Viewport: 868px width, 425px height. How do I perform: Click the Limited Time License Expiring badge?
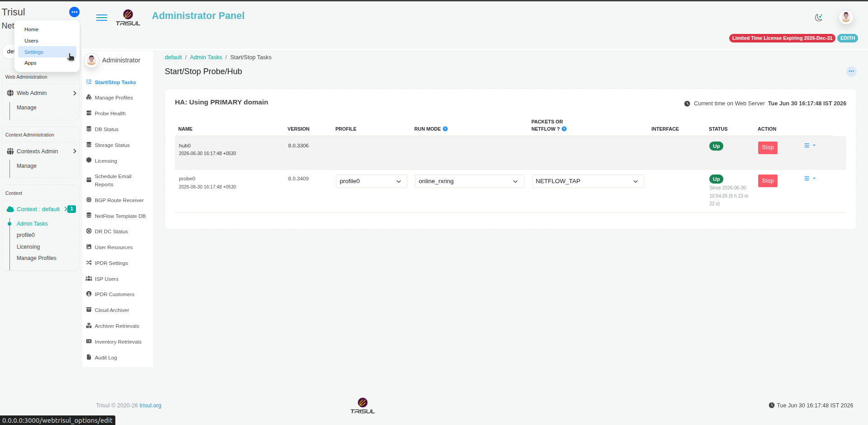[x=782, y=38]
